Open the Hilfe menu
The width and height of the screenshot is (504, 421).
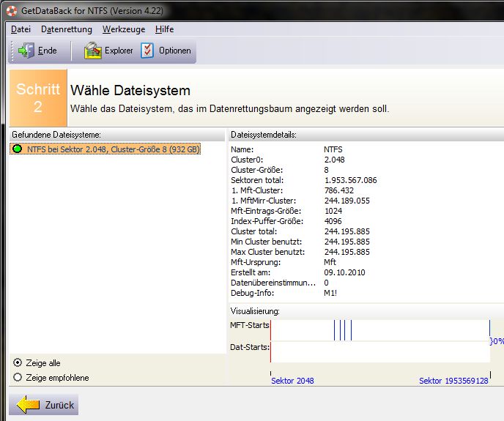click(164, 29)
